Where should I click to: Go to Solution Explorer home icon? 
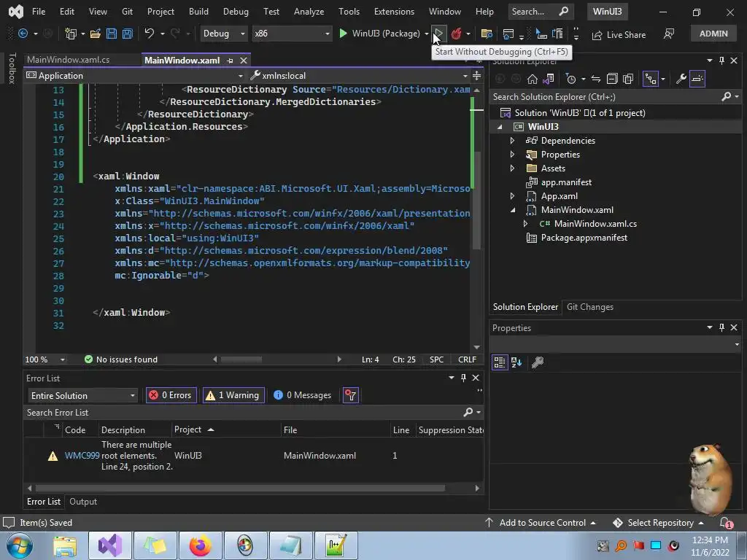[532, 79]
